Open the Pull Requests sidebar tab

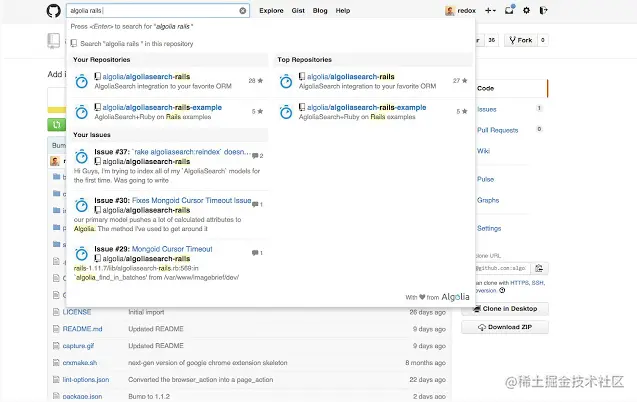(498, 130)
